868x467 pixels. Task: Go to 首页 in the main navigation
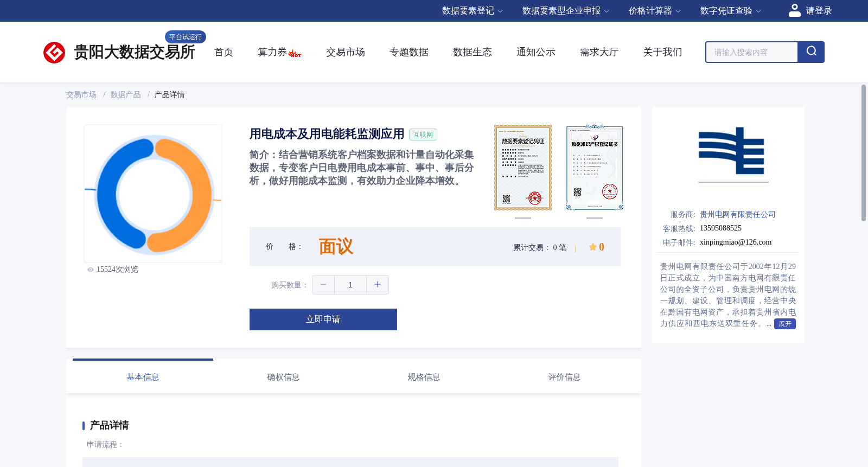point(224,52)
